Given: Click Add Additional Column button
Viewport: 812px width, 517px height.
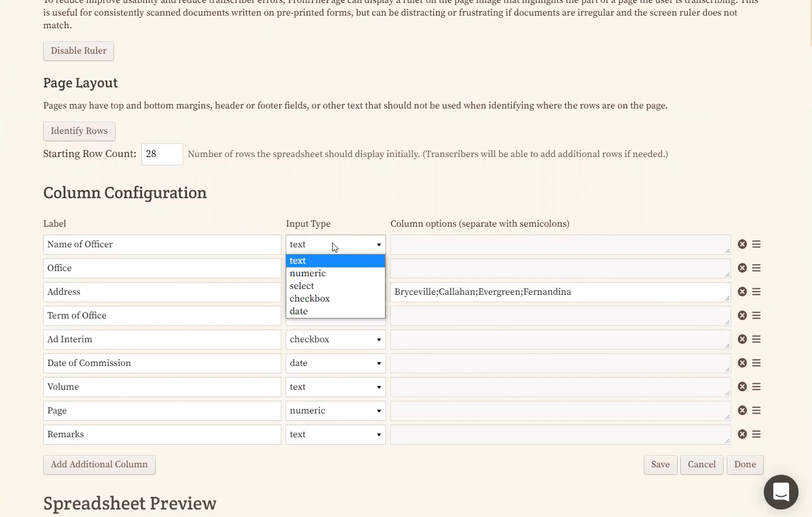Looking at the screenshot, I should (x=99, y=465).
